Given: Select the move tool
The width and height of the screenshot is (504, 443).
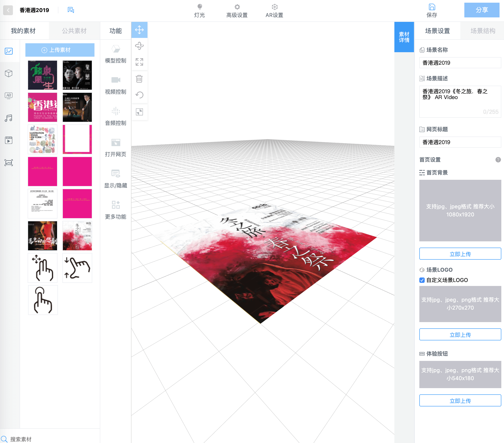Looking at the screenshot, I should 139,30.
